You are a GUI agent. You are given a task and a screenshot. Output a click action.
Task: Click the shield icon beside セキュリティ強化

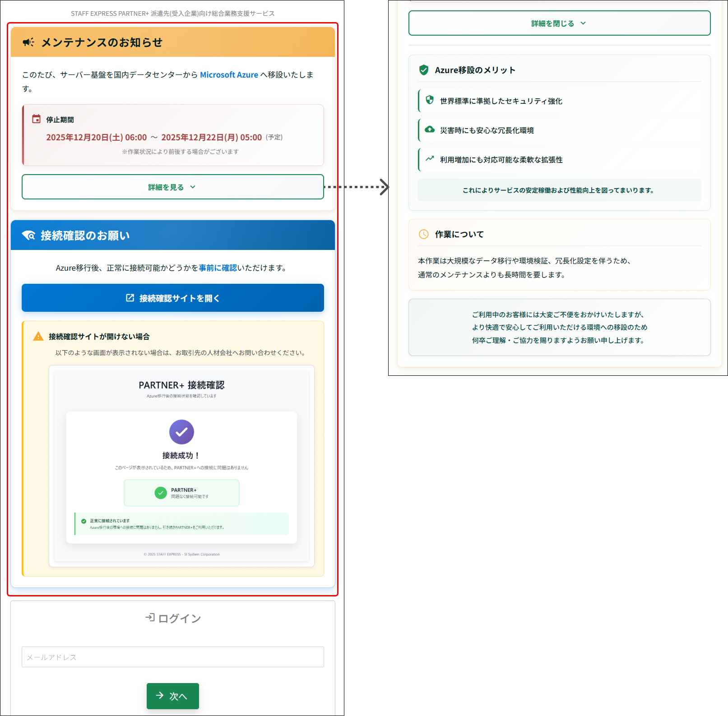point(430,100)
